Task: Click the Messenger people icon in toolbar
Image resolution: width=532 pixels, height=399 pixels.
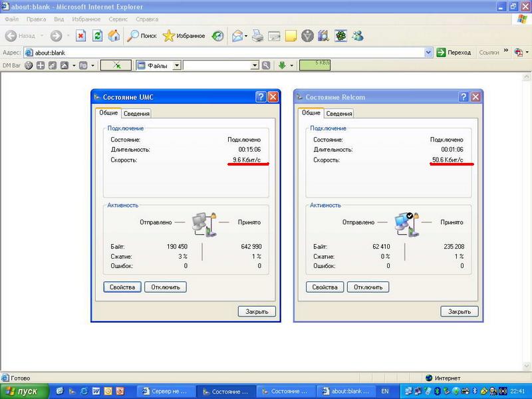Action: pos(358,36)
